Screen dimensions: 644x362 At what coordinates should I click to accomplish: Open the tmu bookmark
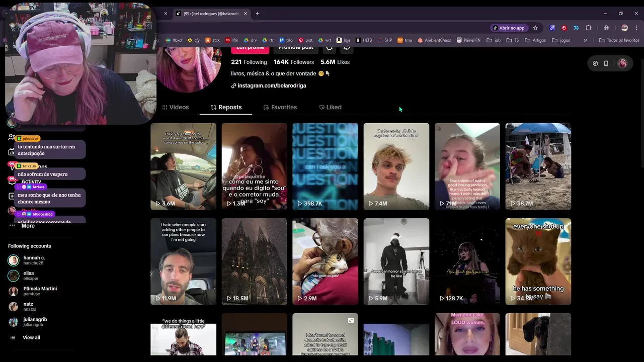click(x=405, y=40)
